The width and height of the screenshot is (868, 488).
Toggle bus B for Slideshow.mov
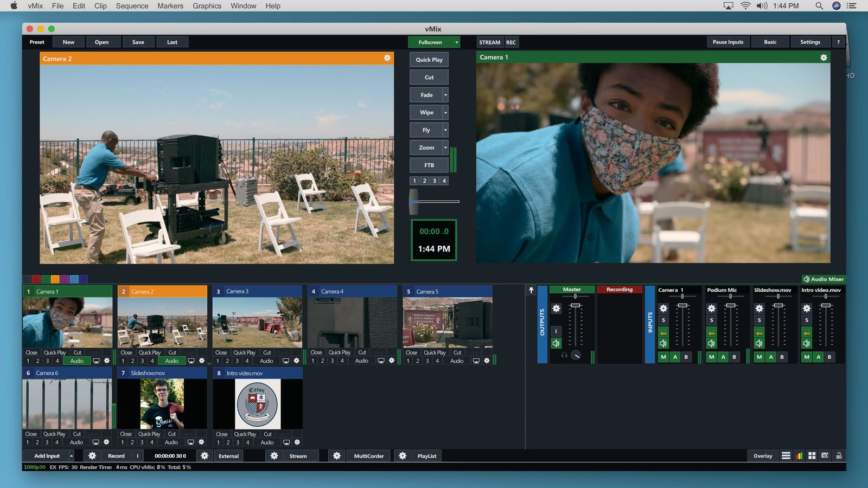point(782,357)
